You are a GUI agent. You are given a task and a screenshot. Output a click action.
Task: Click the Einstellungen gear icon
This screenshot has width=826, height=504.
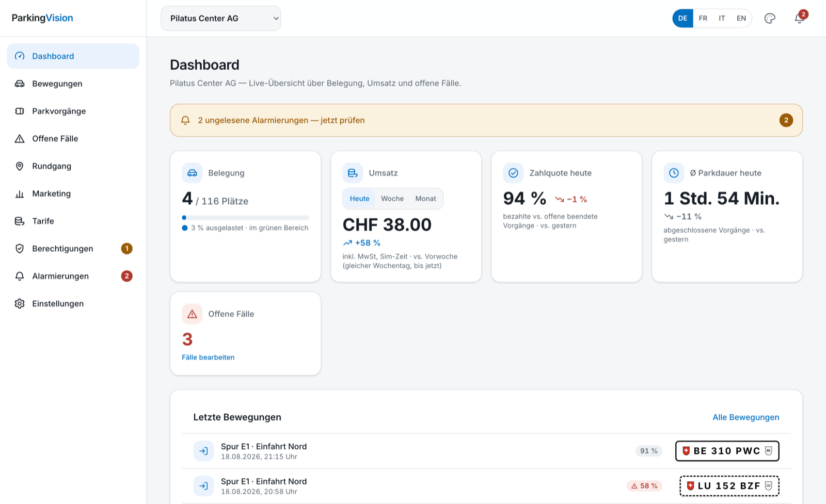pyautogui.click(x=20, y=304)
